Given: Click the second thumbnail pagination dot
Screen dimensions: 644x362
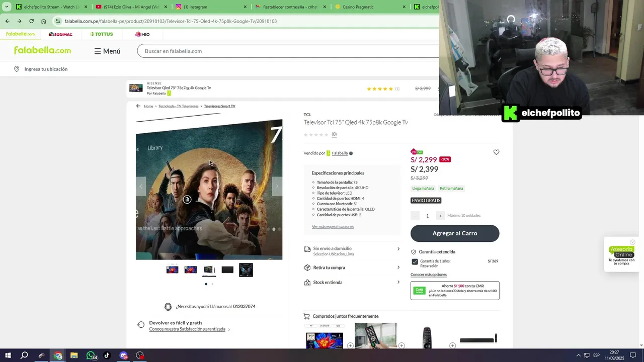Looking at the screenshot, I should click(x=212, y=284).
